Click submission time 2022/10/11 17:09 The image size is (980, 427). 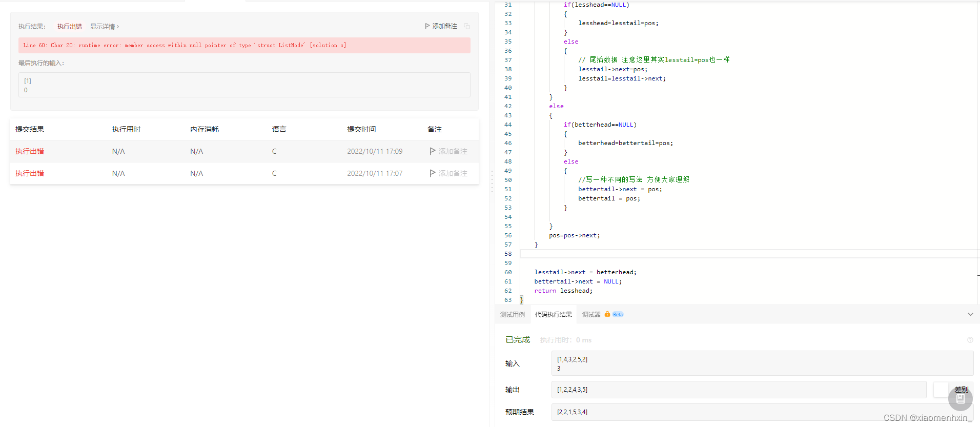(x=375, y=151)
